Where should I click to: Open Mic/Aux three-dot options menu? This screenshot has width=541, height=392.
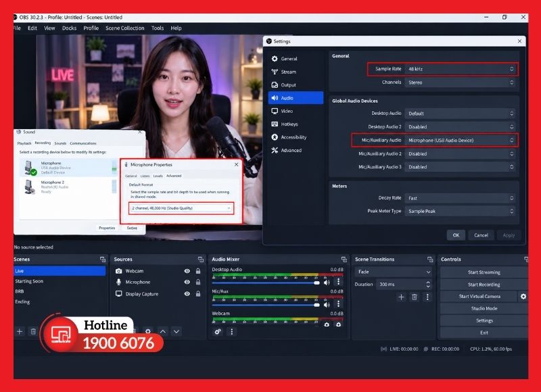339,303
